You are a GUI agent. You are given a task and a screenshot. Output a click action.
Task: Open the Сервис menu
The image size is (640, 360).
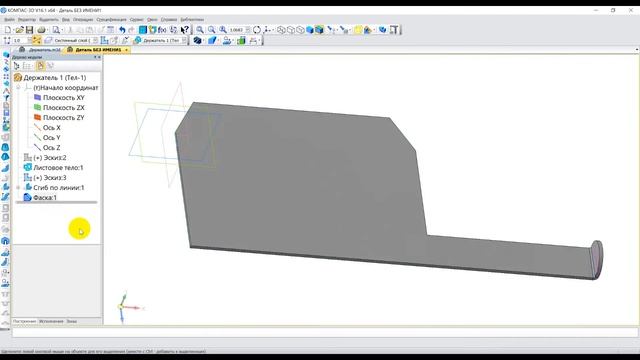[136, 20]
